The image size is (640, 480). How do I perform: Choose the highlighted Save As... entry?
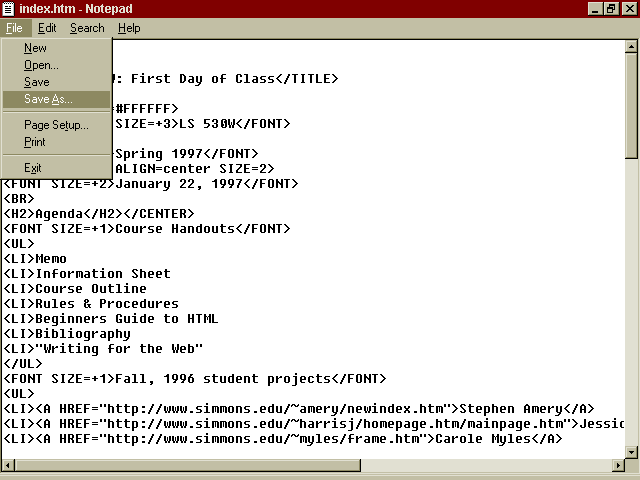tap(48, 99)
